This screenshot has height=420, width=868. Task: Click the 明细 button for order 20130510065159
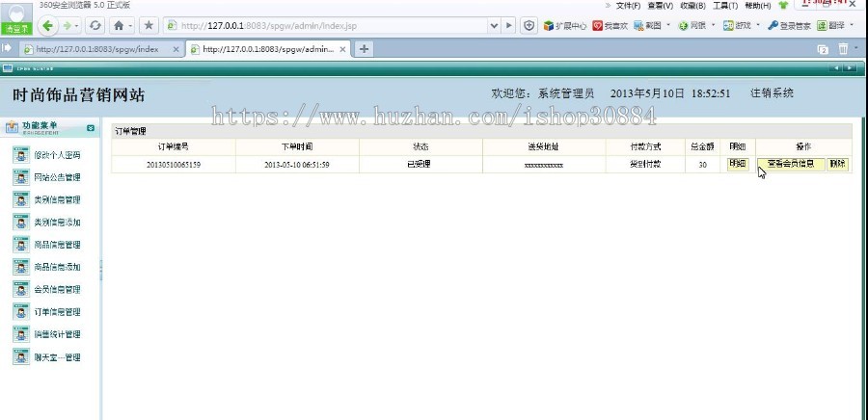pyautogui.click(x=738, y=164)
